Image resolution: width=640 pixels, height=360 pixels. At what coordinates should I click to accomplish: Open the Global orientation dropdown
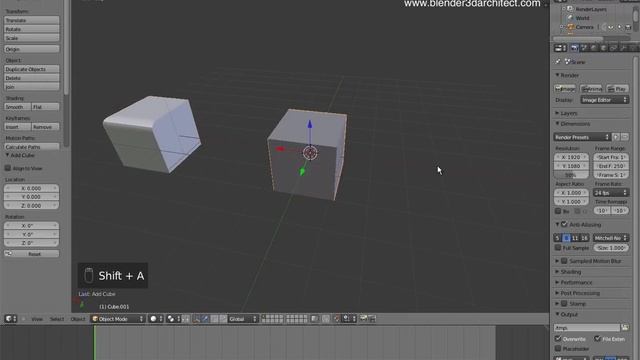click(243, 319)
